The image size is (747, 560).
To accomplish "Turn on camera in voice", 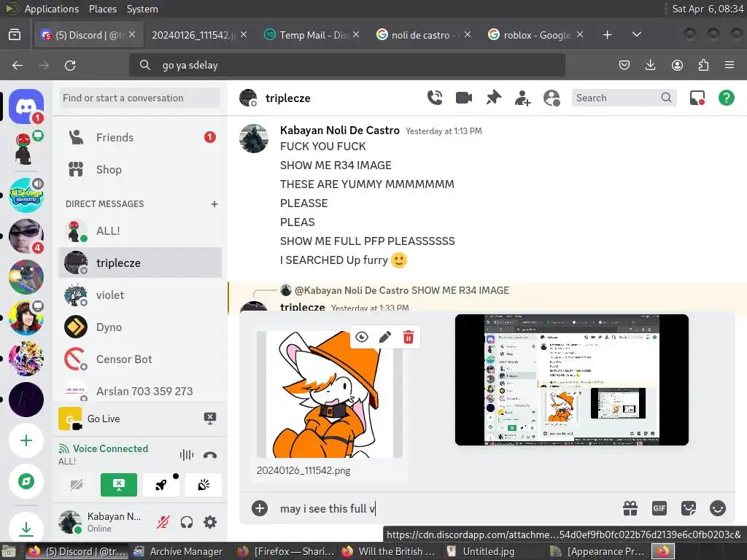I will 76,485.
